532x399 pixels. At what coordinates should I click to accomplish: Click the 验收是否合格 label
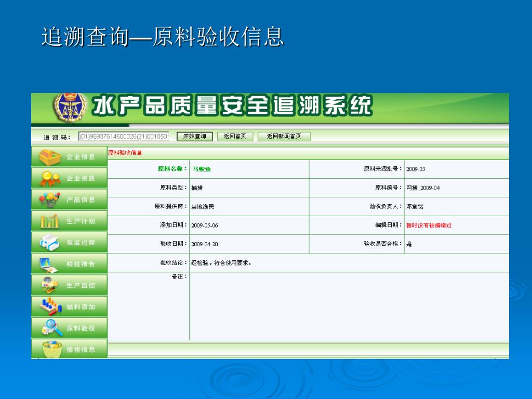pos(383,244)
